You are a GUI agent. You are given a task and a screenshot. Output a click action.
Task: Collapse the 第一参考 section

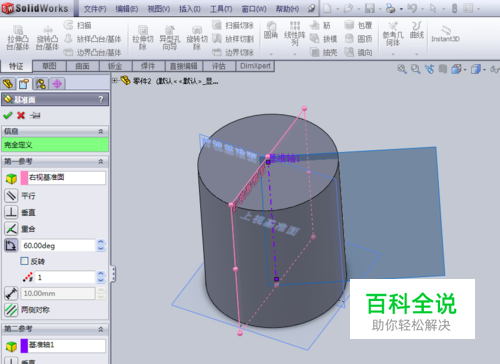[101, 161]
